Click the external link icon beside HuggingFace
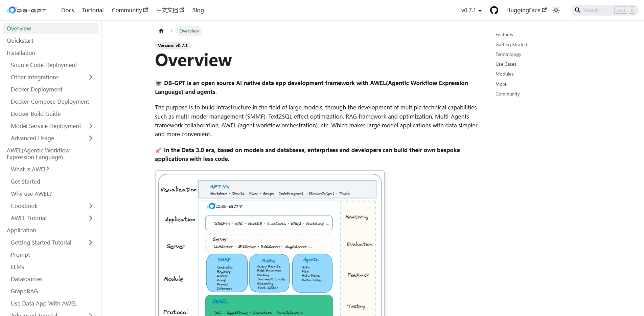The width and height of the screenshot is (644, 316). tap(545, 9)
